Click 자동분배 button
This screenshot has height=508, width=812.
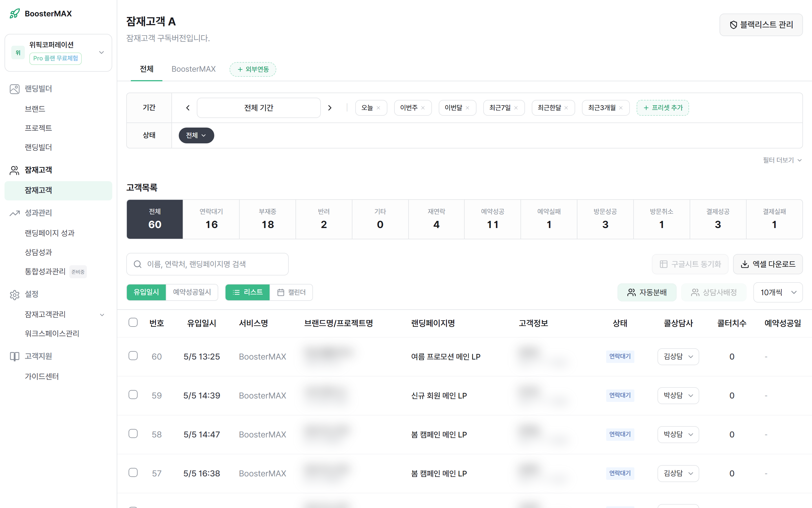[x=647, y=293]
